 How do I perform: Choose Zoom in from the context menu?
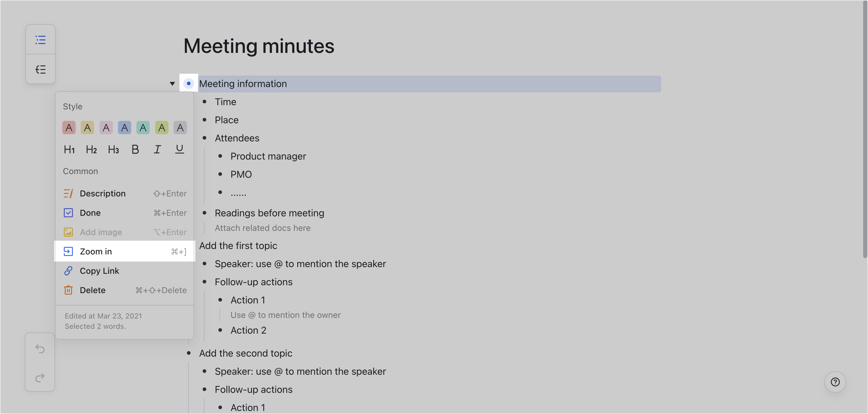click(x=96, y=251)
